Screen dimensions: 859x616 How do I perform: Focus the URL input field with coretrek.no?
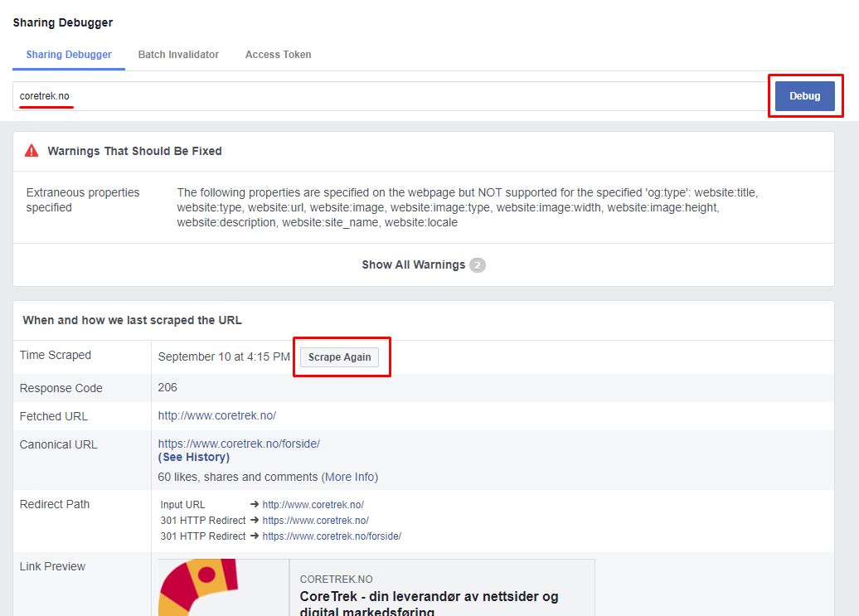pyautogui.click(x=391, y=96)
